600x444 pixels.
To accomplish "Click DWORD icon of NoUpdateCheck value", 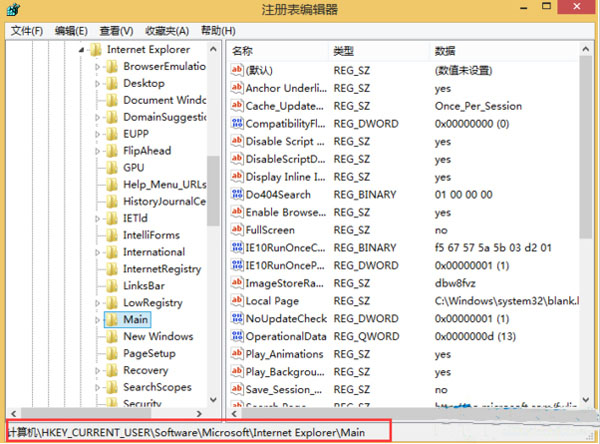I will (237, 318).
